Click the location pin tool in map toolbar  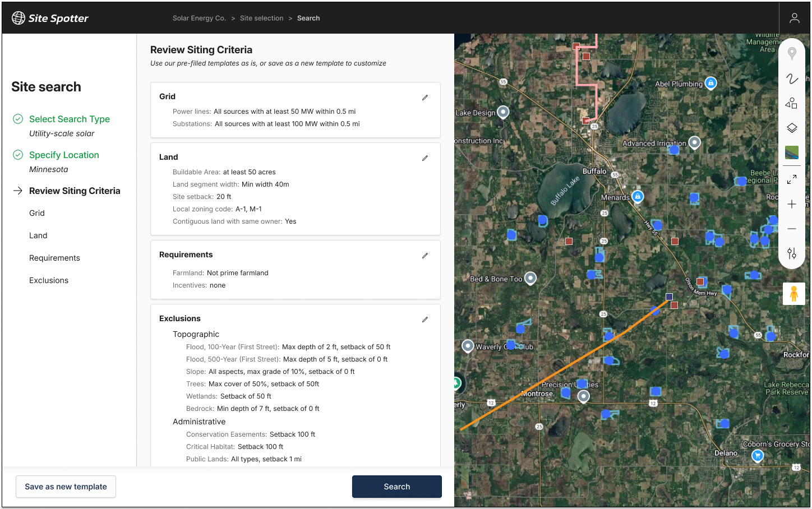[x=792, y=54]
